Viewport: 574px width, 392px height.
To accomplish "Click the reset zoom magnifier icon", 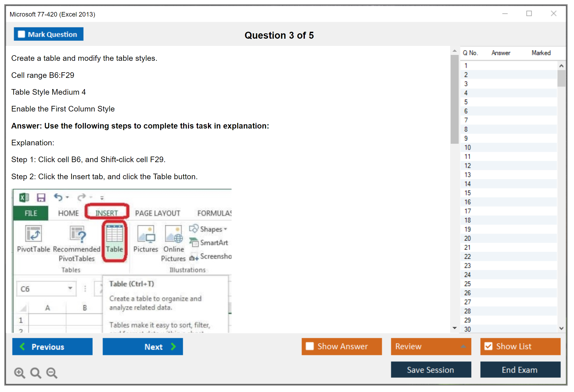I will (x=36, y=373).
